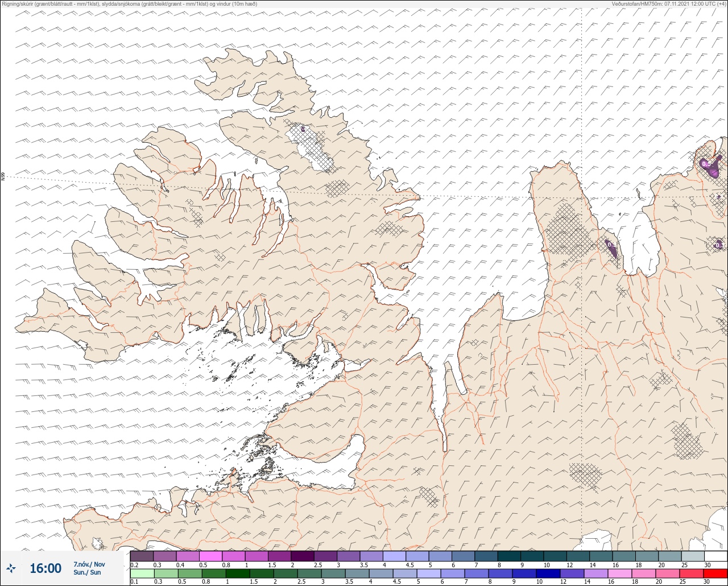
Task: Click the N99 latitude label
Action: click(x=3, y=177)
